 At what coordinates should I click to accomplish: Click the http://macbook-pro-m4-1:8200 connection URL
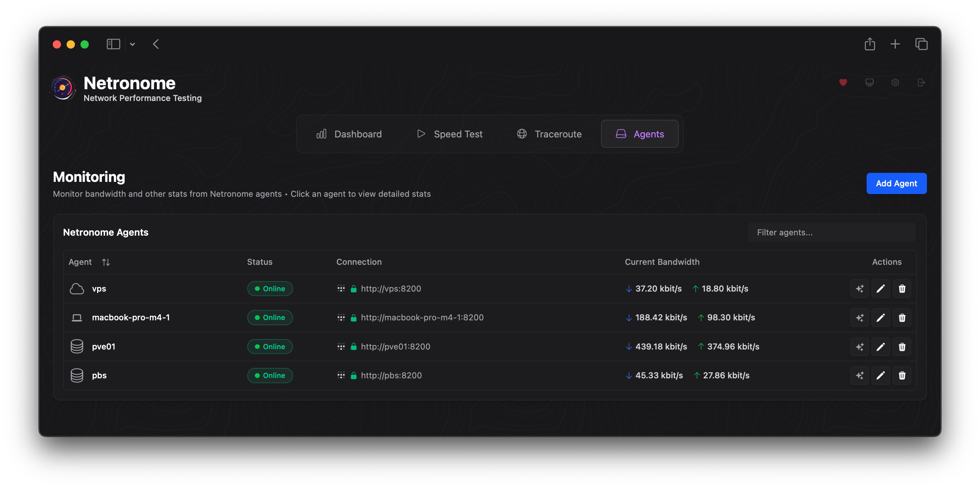[x=422, y=318]
